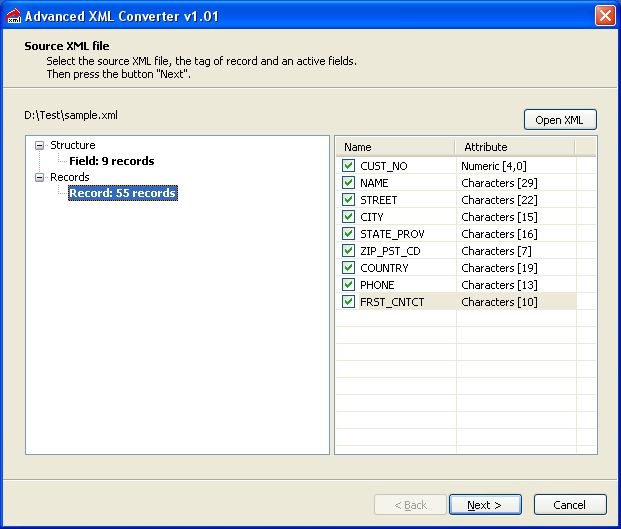Screen dimensions: 621x529
Task: Uncheck the ZIP_PST_CD checkbox
Action: [x=348, y=251]
